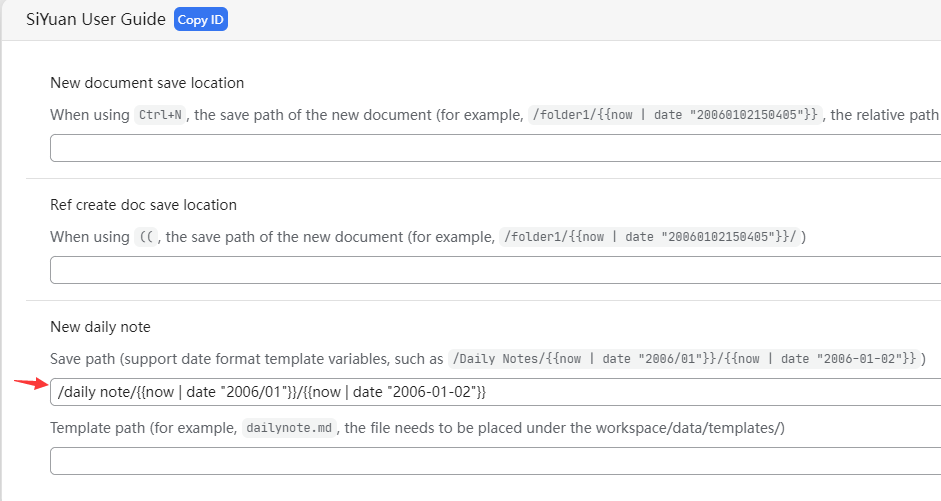This screenshot has width=941, height=501.
Task: Click the Copy ID button
Action: [201, 20]
